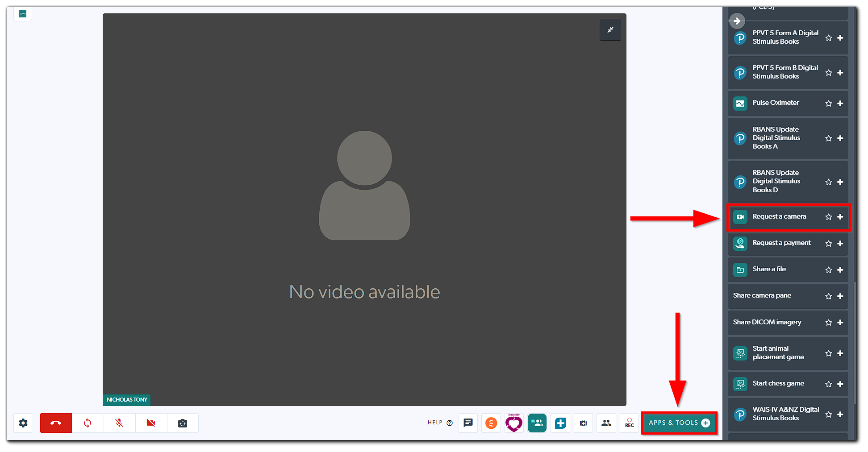
Task: Hang up with the red phone button
Action: click(x=56, y=423)
